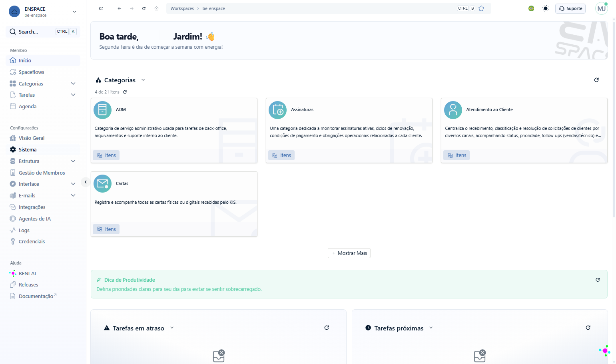
Task: Expand Estrutura in the sidebar
Action: point(73,161)
